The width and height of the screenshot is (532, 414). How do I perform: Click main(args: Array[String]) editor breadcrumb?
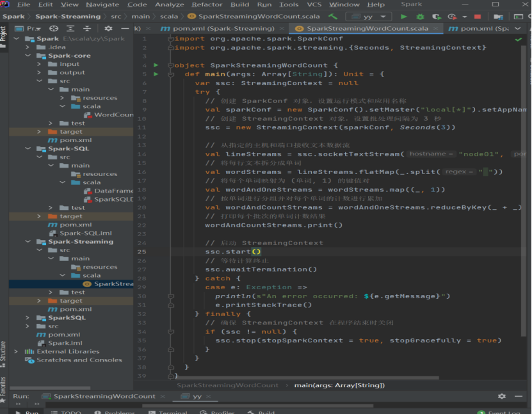339,385
